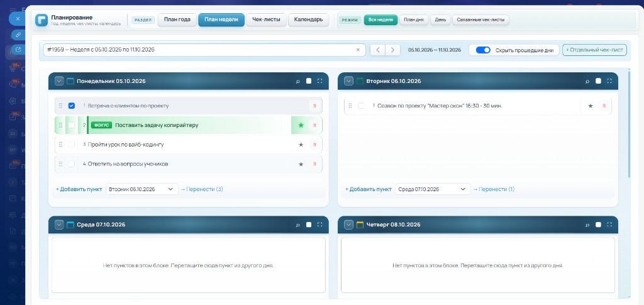
Task: Collapse the Вторник 06.10.2026 block
Action: click(348, 81)
